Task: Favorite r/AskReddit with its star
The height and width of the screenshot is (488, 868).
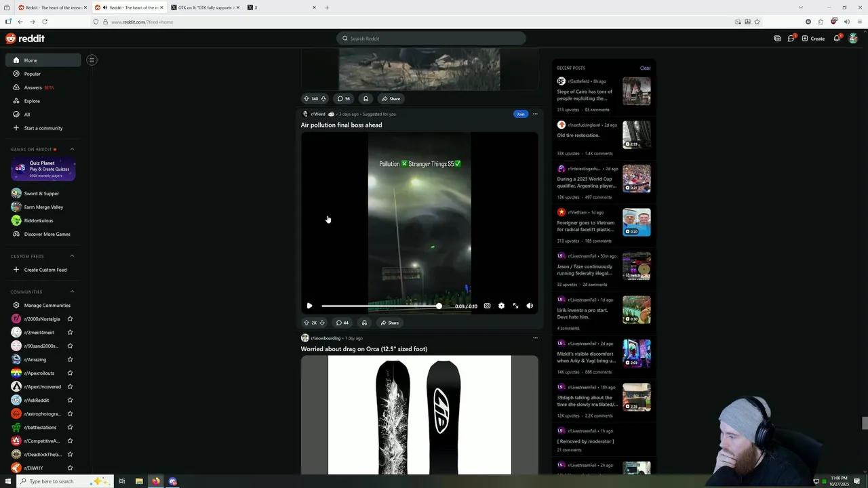Action: click(x=70, y=400)
